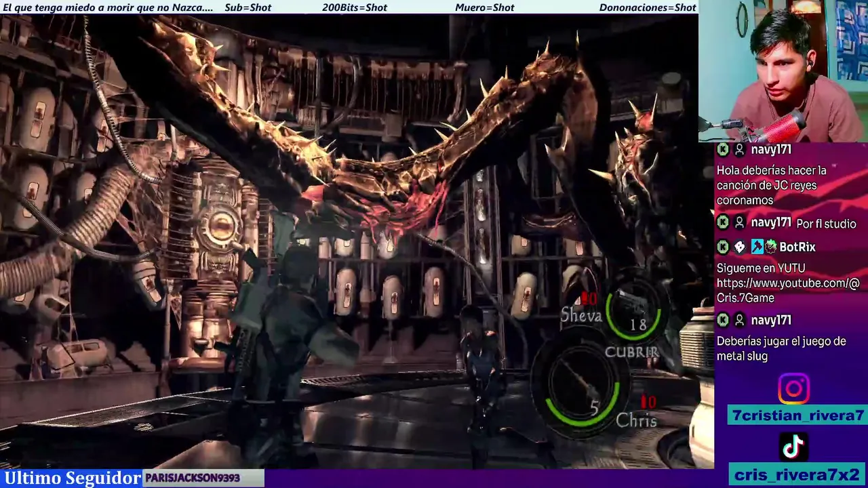Click the Sheva name label in HUD

(x=581, y=315)
